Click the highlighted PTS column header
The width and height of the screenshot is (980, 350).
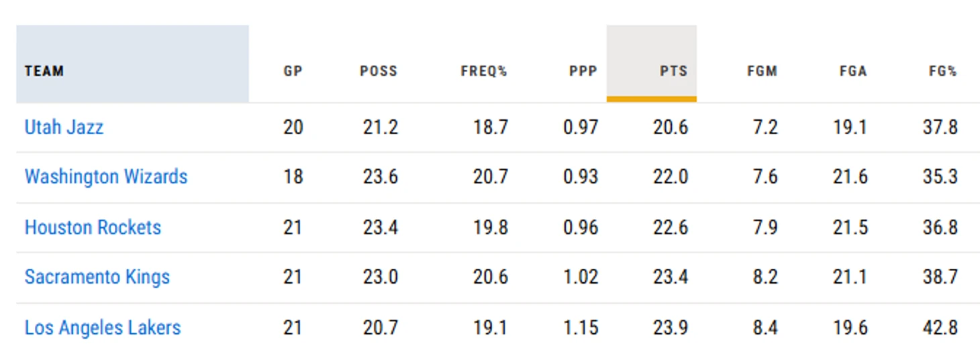click(x=673, y=71)
